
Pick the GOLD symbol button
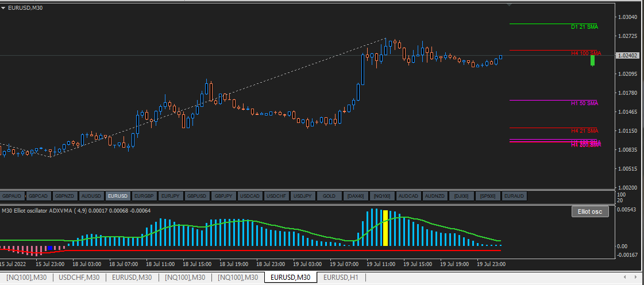(x=329, y=197)
